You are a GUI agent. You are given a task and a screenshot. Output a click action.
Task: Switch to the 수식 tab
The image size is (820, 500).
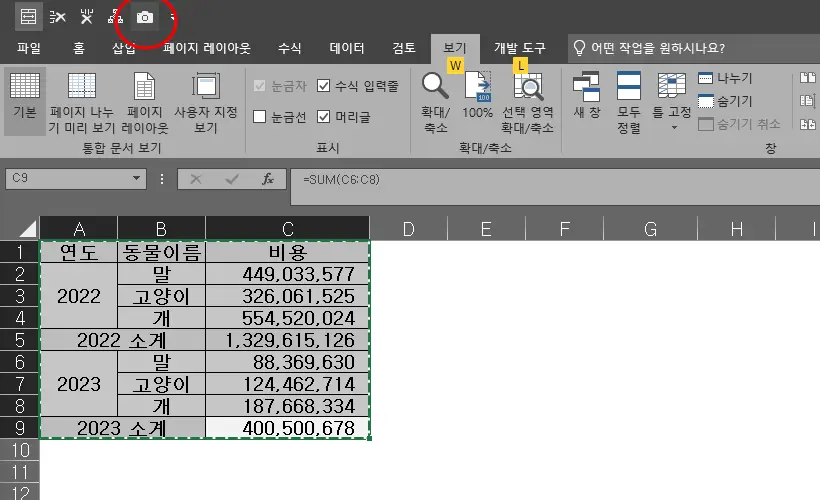(x=289, y=48)
